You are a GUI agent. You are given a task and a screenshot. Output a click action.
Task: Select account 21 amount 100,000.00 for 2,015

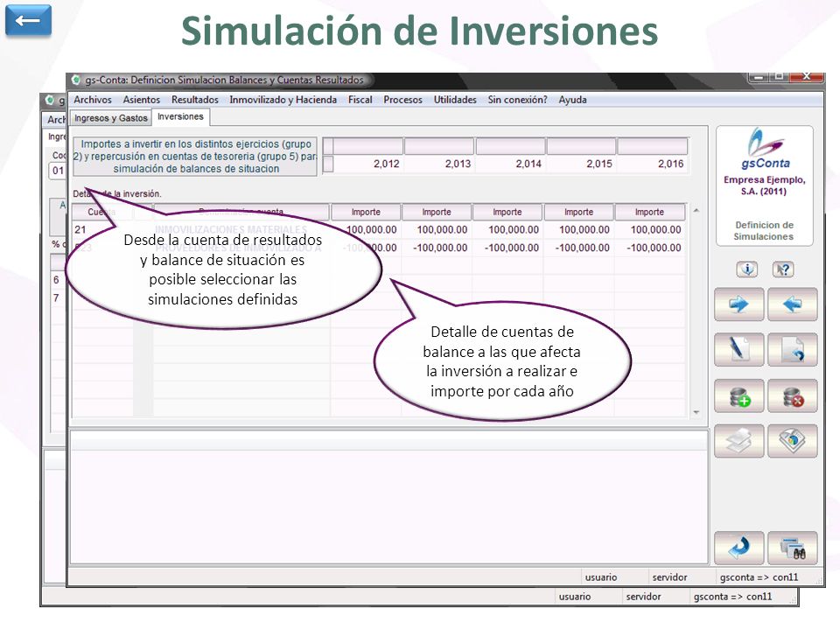578,230
